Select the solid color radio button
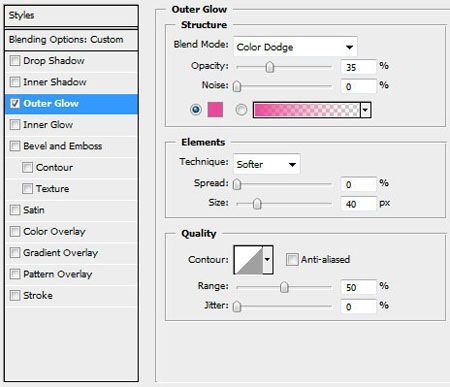Viewport: 450px width, 387px height. click(x=196, y=110)
